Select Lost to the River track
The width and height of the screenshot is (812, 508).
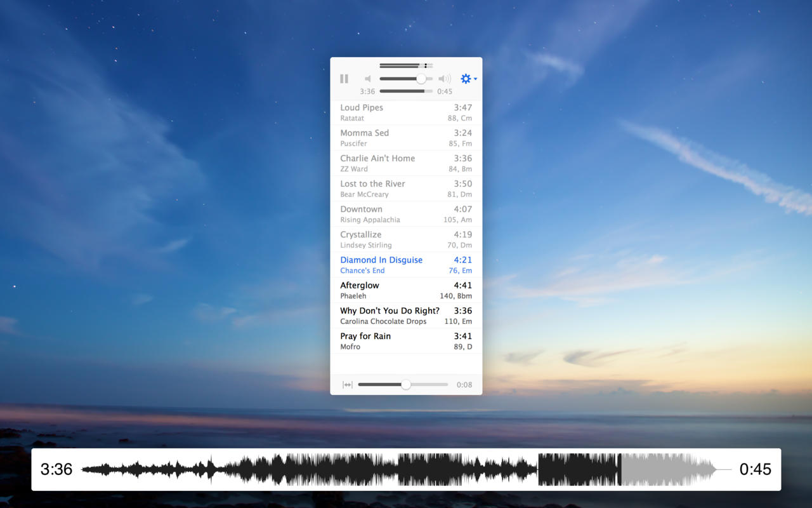406,189
